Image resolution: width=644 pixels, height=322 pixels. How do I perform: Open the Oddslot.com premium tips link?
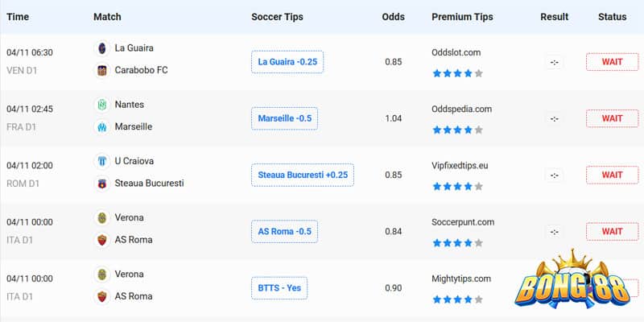point(456,52)
